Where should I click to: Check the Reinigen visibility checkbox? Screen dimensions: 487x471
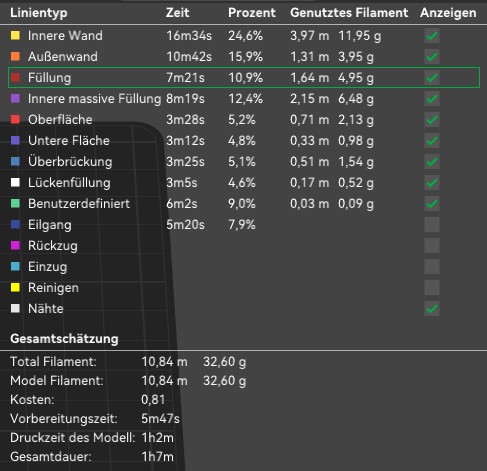pyautogui.click(x=432, y=288)
